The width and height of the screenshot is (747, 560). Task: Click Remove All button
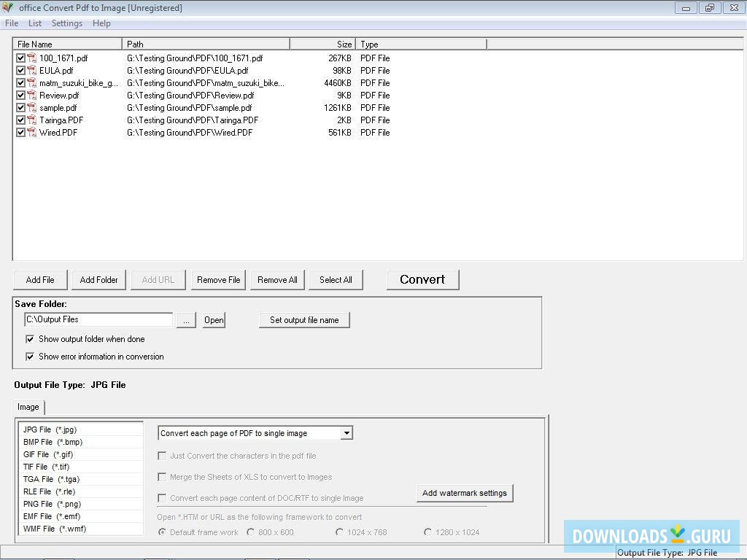click(277, 280)
